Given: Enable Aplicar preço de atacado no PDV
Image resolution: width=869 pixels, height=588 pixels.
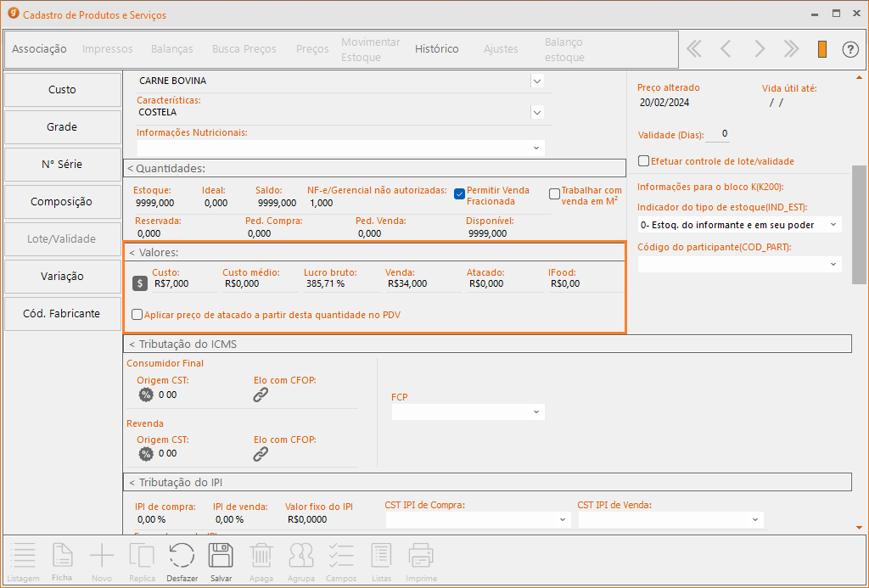Looking at the screenshot, I should coord(137,315).
